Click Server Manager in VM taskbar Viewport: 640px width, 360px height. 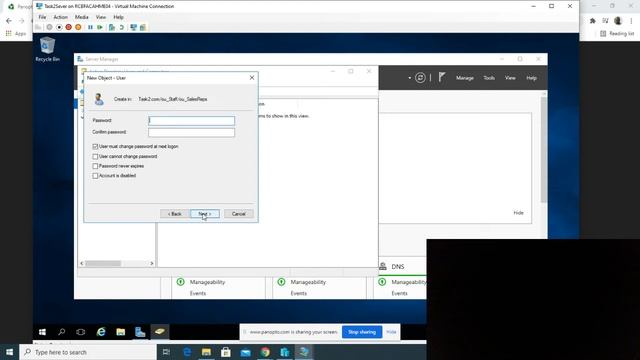140,332
